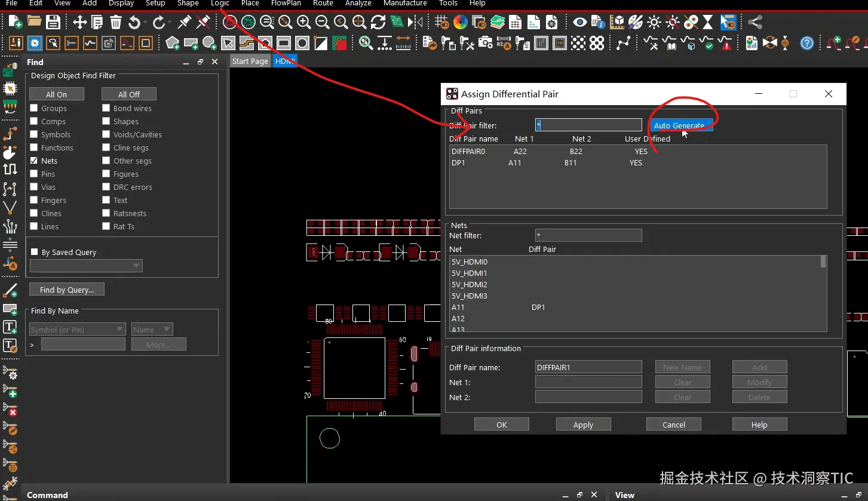The width and height of the screenshot is (868, 501).
Task: Switch to the Start Page tab
Action: (x=250, y=62)
